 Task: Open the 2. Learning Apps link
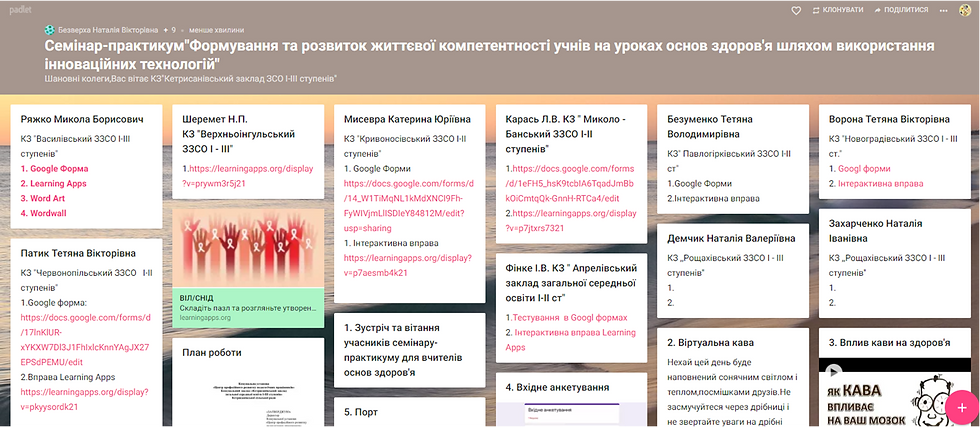54,183
